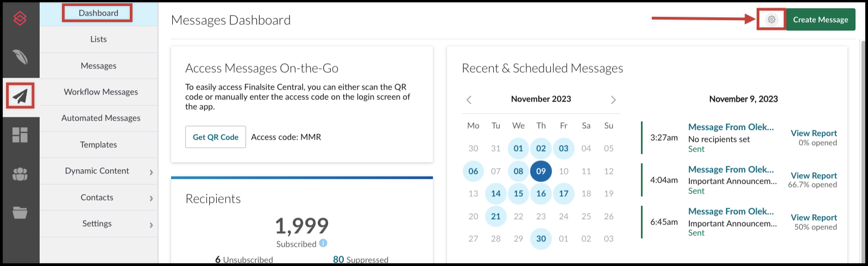The width and height of the screenshot is (868, 266).
Task: Go to previous month in calendar
Action: tap(469, 100)
